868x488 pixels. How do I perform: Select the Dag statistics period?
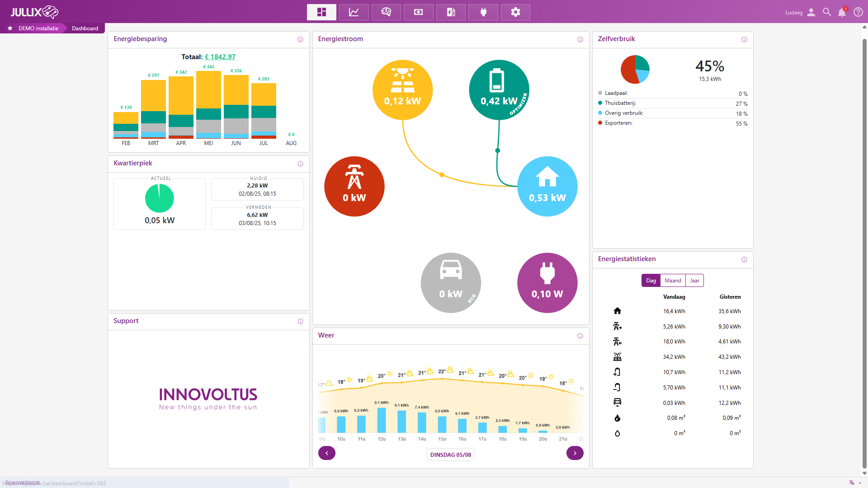pos(651,281)
